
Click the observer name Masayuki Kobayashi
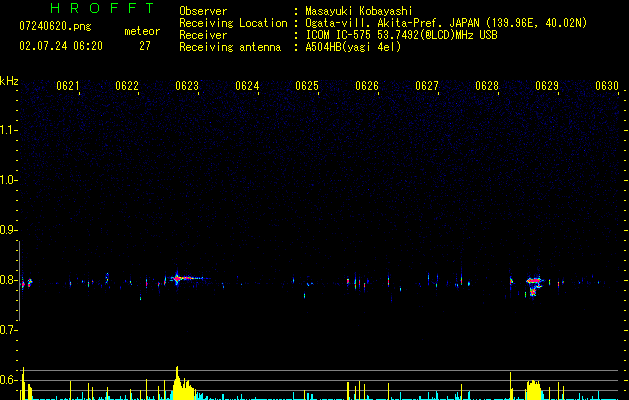tap(359, 11)
